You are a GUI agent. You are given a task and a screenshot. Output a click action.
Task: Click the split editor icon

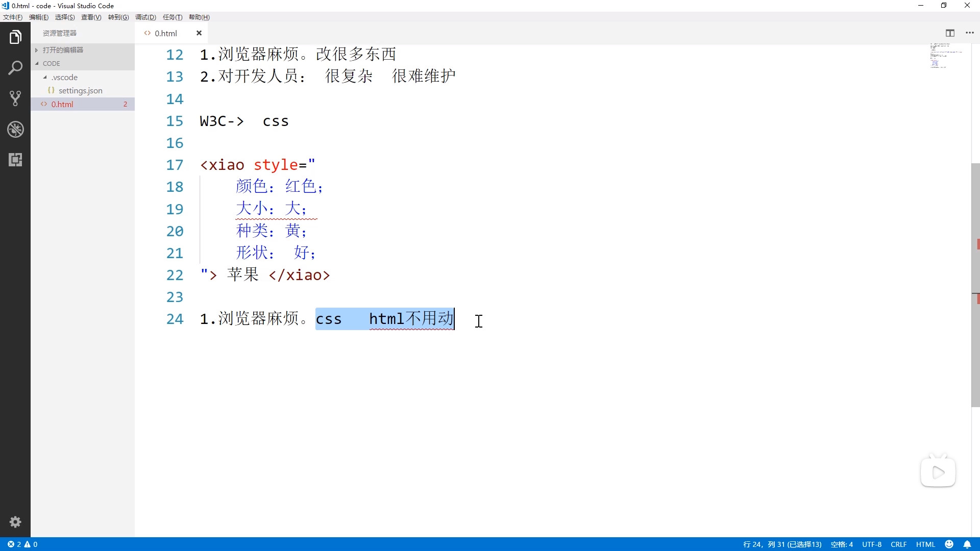click(950, 33)
